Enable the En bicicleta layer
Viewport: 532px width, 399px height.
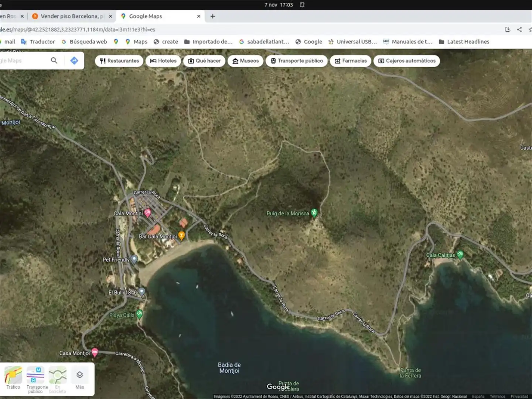(58, 380)
